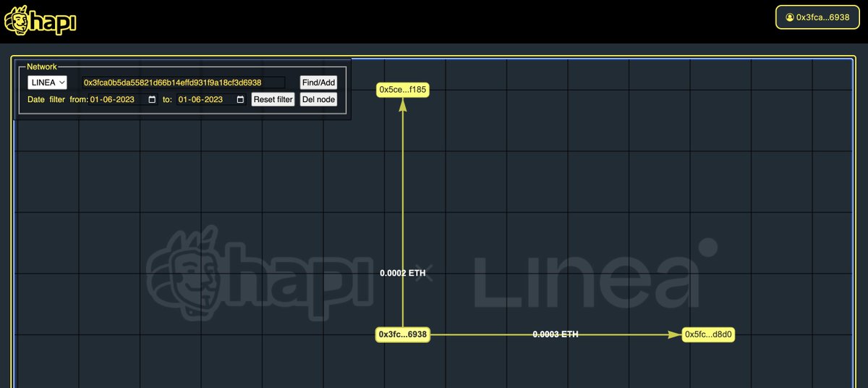Click the 0.0003 ETH edge label

556,334
